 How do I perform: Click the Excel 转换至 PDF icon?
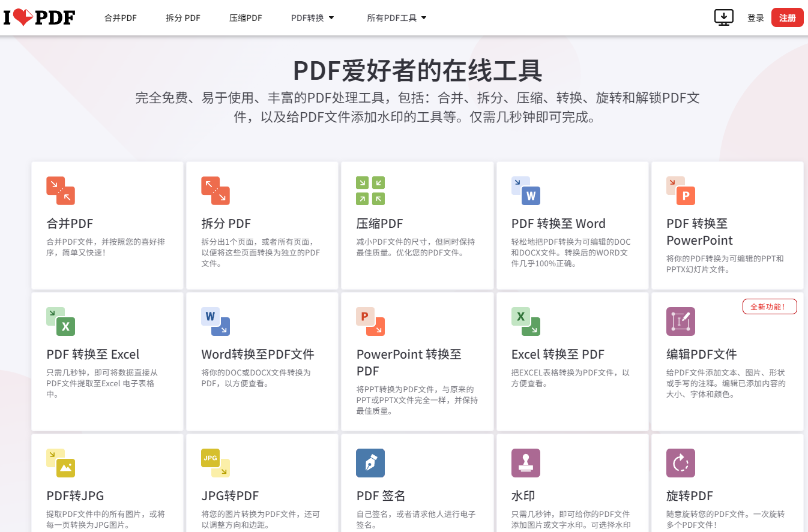pos(526,321)
